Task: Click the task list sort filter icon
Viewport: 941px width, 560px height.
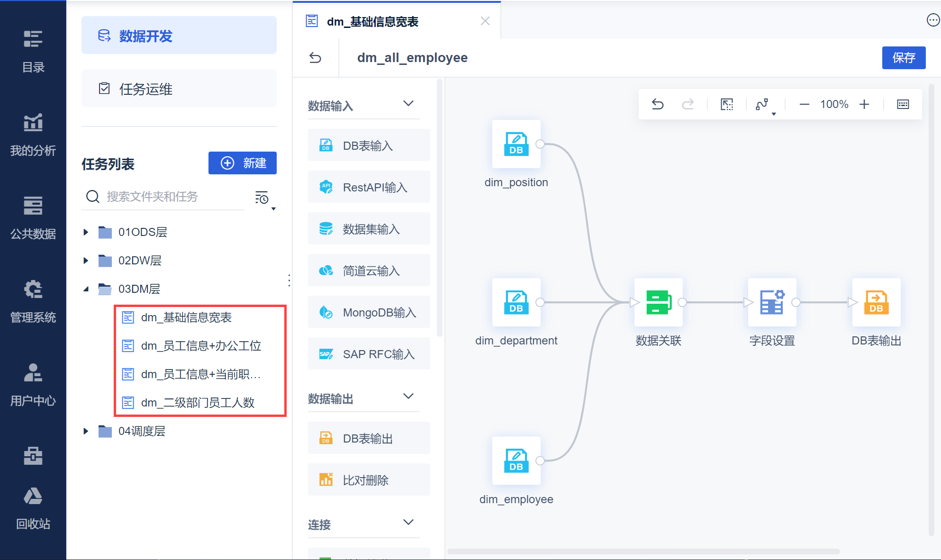Action: [x=262, y=198]
